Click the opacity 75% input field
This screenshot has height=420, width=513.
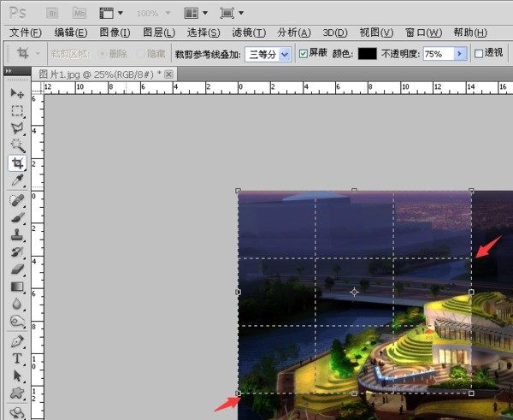pyautogui.click(x=437, y=54)
